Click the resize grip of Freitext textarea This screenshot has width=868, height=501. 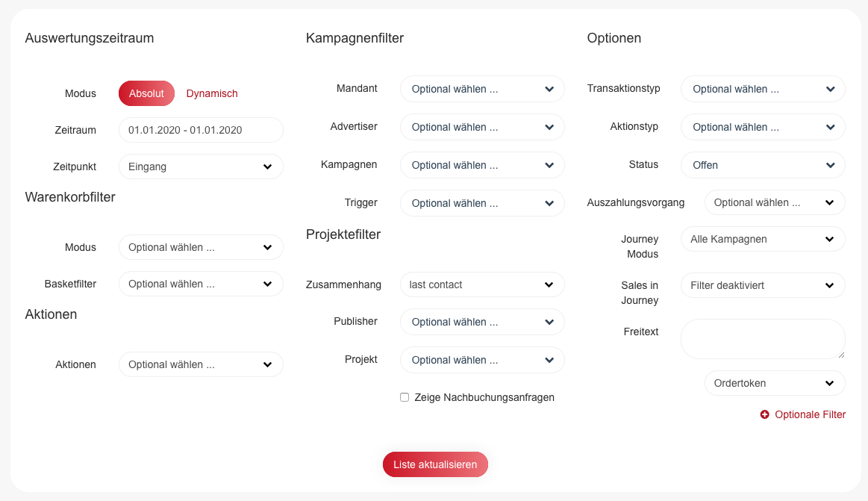click(841, 355)
